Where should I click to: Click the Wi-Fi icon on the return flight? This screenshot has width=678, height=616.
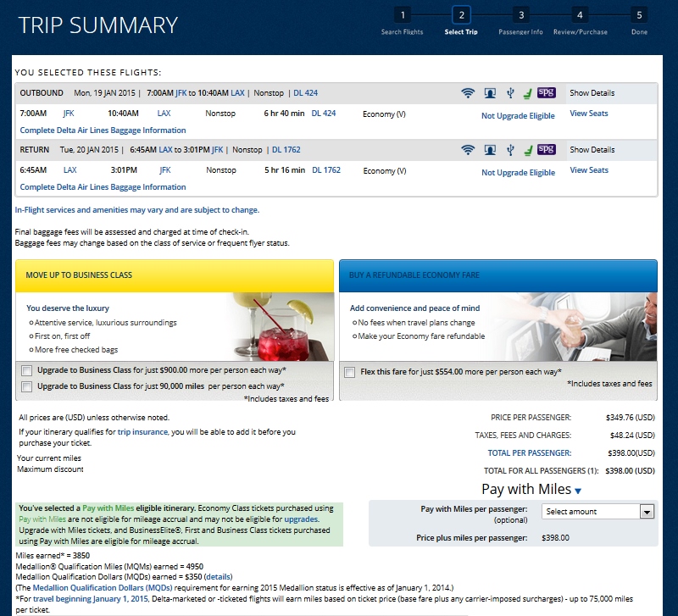pos(467,150)
